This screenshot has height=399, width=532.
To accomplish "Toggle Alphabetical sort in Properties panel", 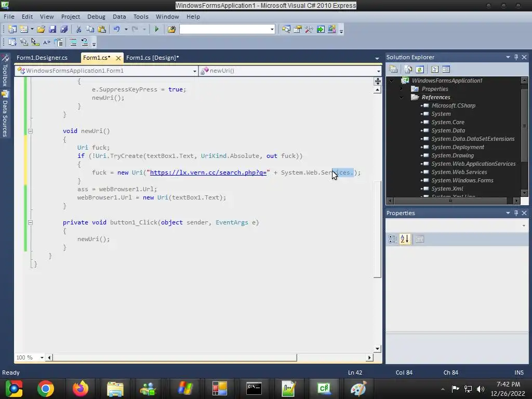I will [x=404, y=239].
